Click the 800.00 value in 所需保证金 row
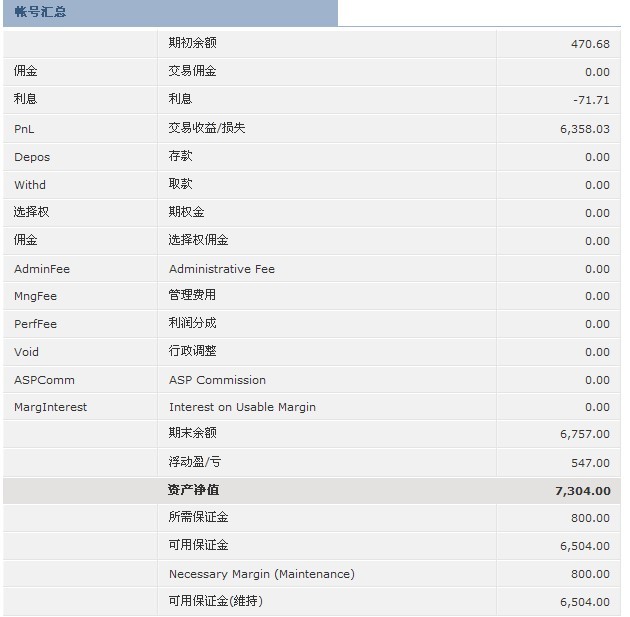630x617 pixels. pyautogui.click(x=590, y=518)
